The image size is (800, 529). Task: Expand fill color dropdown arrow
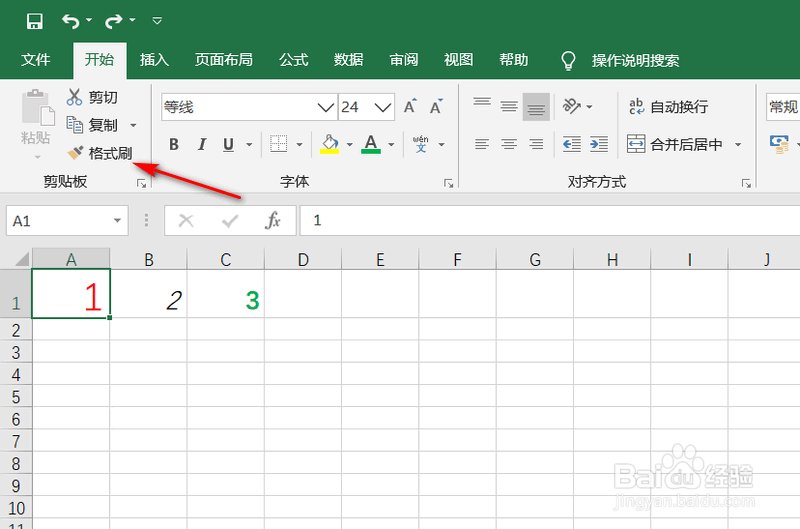pyautogui.click(x=349, y=144)
